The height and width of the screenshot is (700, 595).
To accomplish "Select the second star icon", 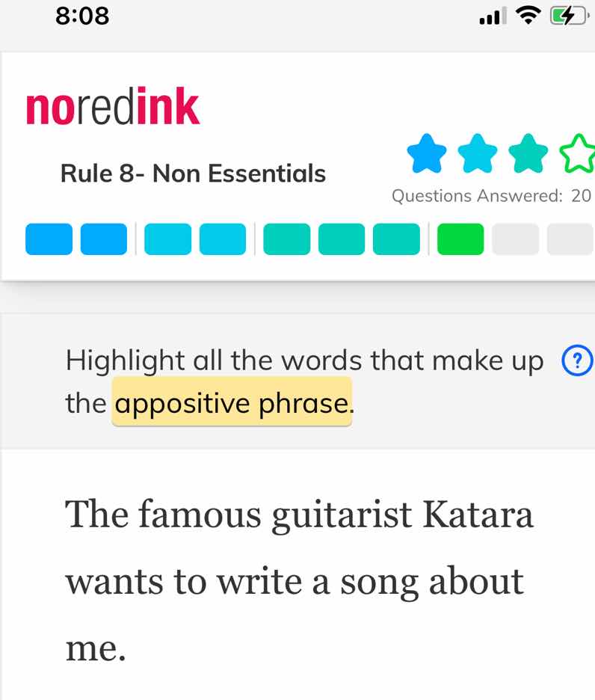I will click(479, 153).
